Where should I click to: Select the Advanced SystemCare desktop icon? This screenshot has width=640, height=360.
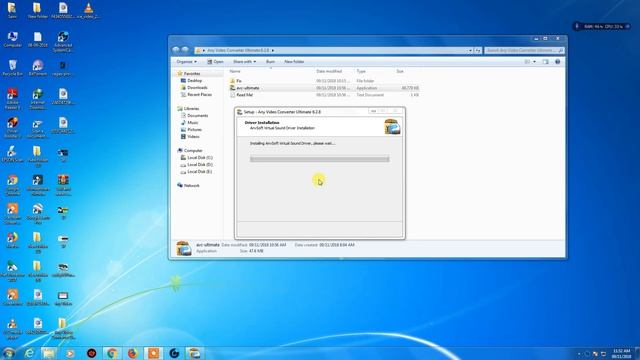coord(63,42)
